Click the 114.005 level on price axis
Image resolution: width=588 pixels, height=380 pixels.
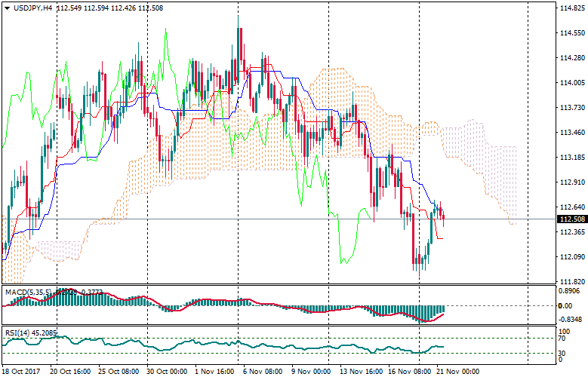point(570,83)
